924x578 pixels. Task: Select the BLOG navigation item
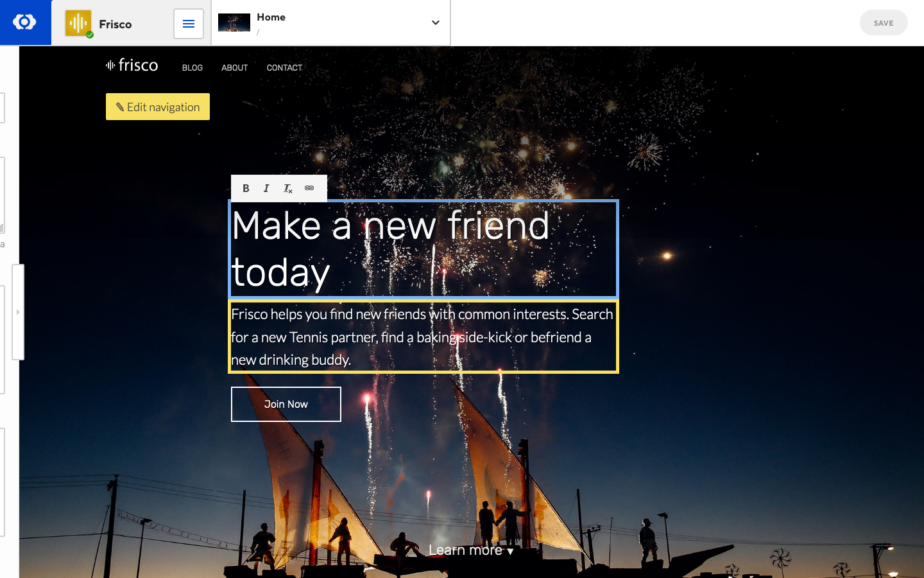pos(192,67)
